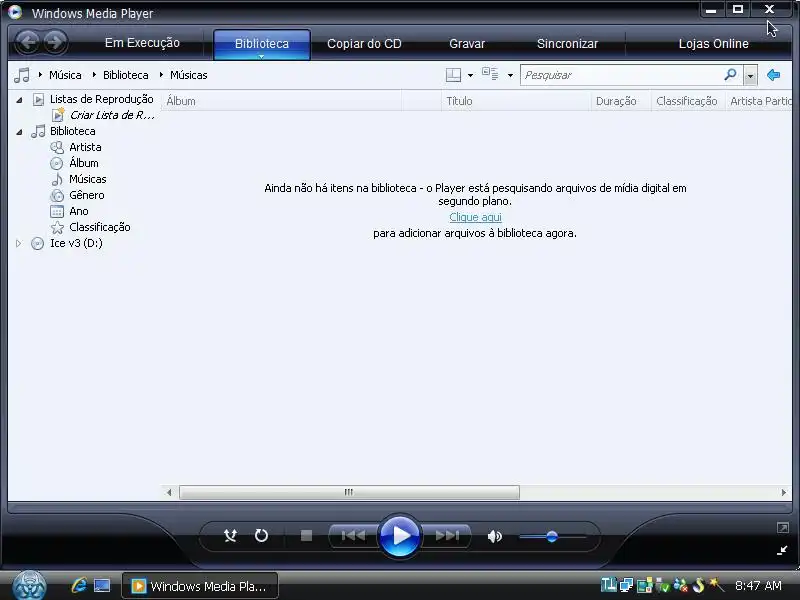Toggle shuffle playback mode

pyautogui.click(x=230, y=536)
